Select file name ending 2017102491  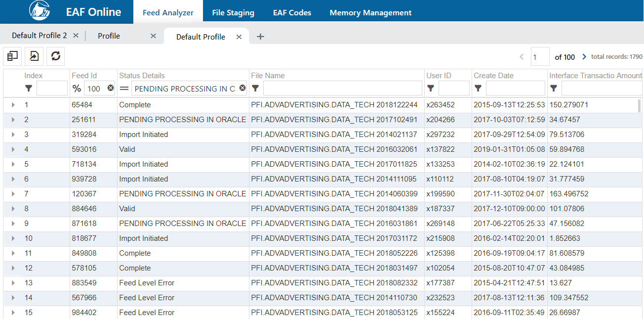pos(334,120)
